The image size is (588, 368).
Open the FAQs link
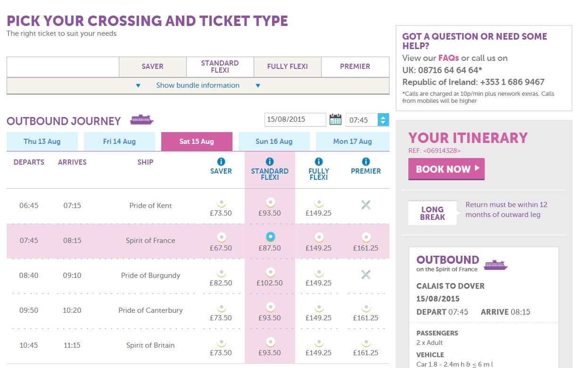click(x=448, y=58)
